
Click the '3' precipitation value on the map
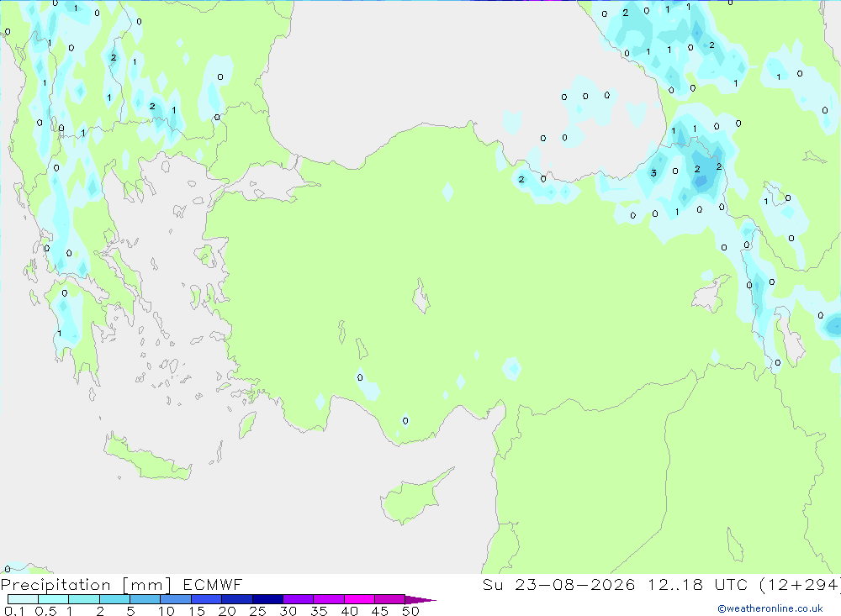point(653,172)
